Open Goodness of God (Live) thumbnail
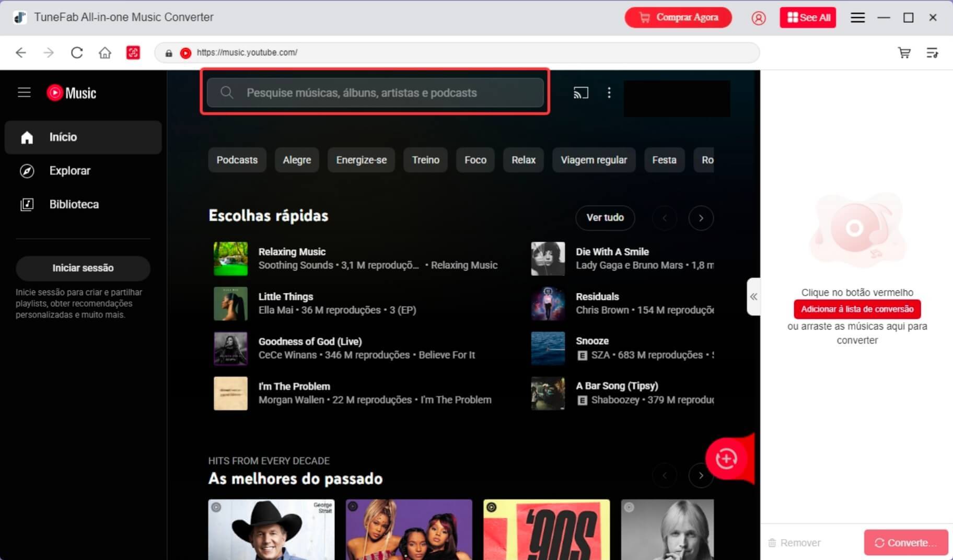 [230, 348]
